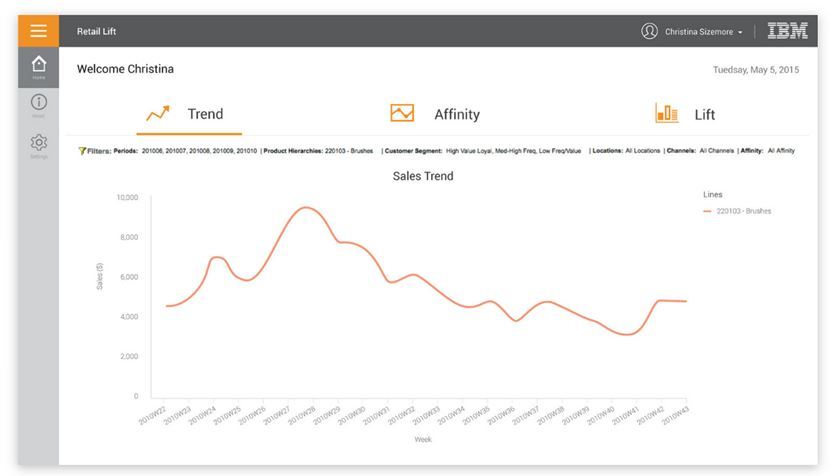Viewport: 832px width, 476px height.
Task: Click the Lift bar chart icon
Action: pos(666,113)
